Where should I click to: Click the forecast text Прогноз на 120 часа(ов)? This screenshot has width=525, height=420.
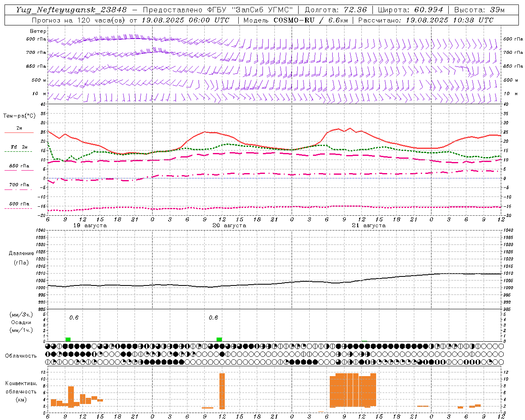(79, 20)
